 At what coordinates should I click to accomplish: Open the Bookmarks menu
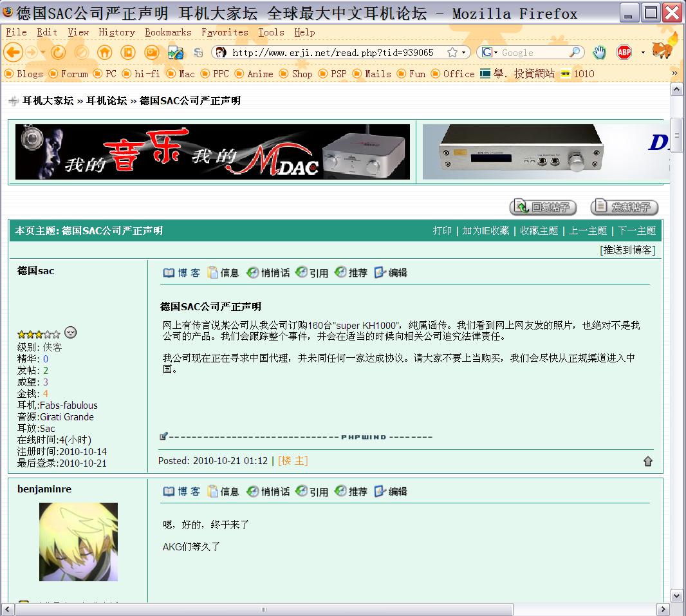[168, 32]
